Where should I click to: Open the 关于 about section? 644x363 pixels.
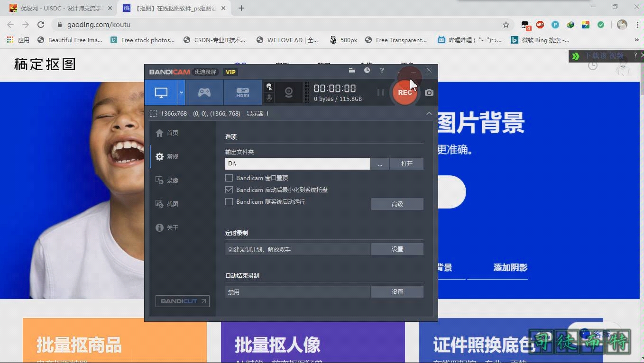(167, 228)
